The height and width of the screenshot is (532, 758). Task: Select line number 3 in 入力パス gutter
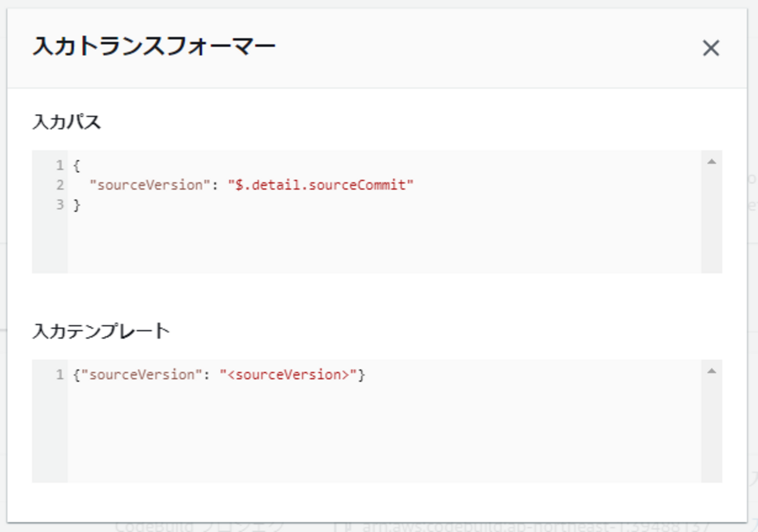point(59,205)
